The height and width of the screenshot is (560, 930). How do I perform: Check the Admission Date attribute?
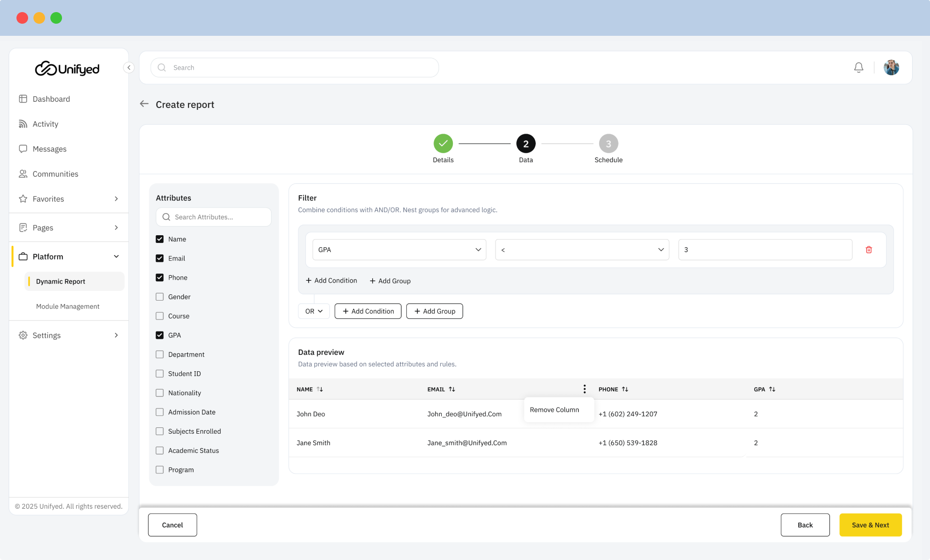[160, 412]
